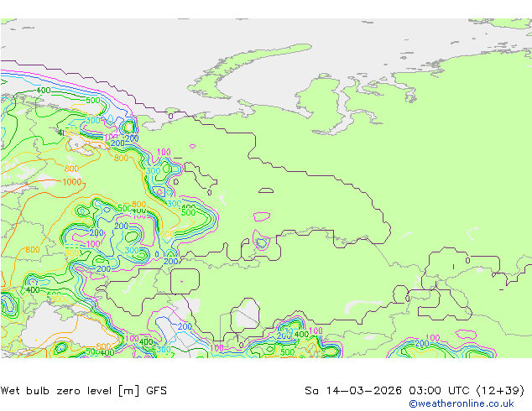Screen dimensions: 532x411
Task: Click the "Sa 14-03-2026 03:00 UTC (12+39)" timestamp
Action: tap(415, 391)
